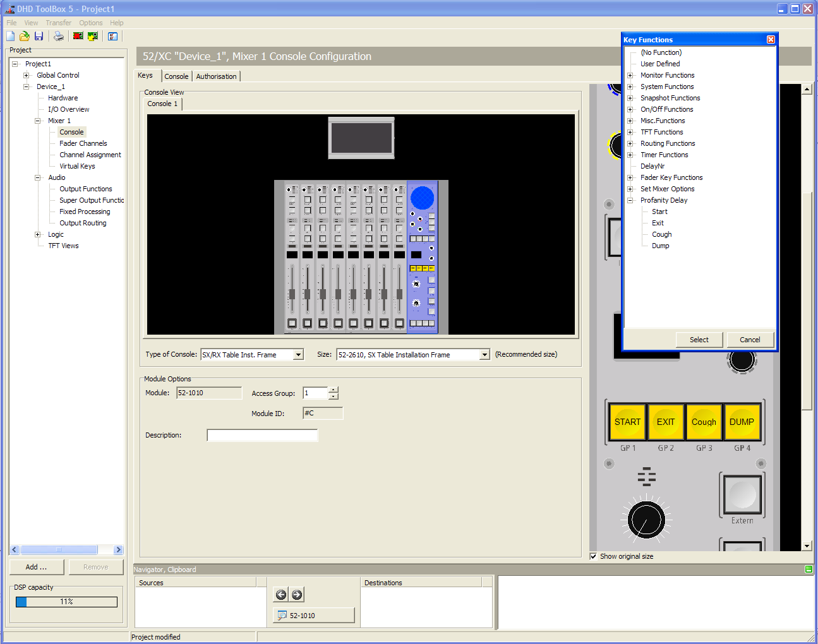Screen dimensions: 818x644
Task: Click the Select button in Key Functions
Action: tap(699, 340)
